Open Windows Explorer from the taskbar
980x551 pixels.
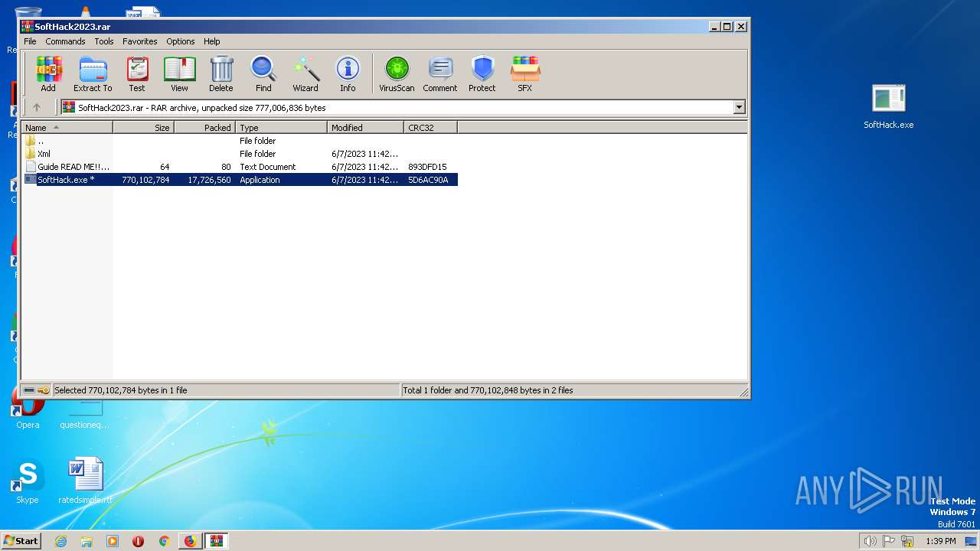pyautogui.click(x=87, y=541)
